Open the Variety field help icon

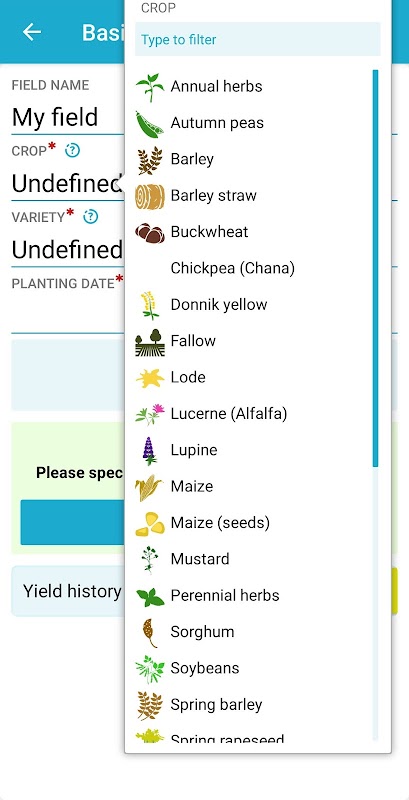click(90, 217)
